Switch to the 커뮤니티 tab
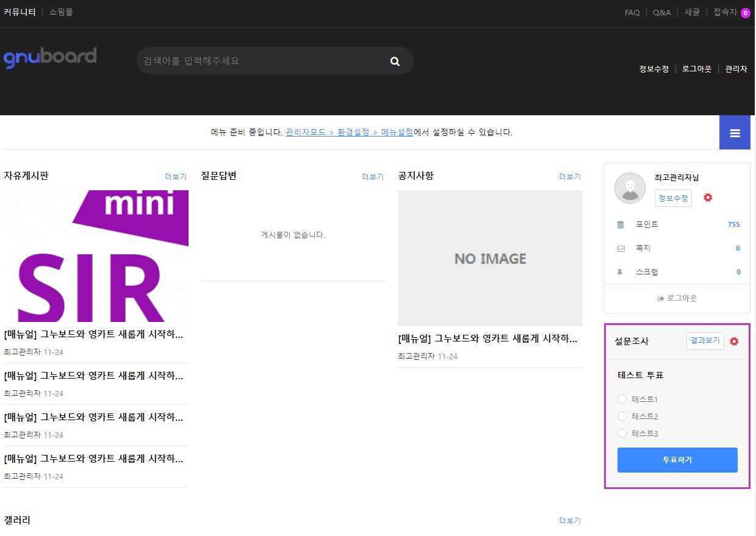 point(20,12)
